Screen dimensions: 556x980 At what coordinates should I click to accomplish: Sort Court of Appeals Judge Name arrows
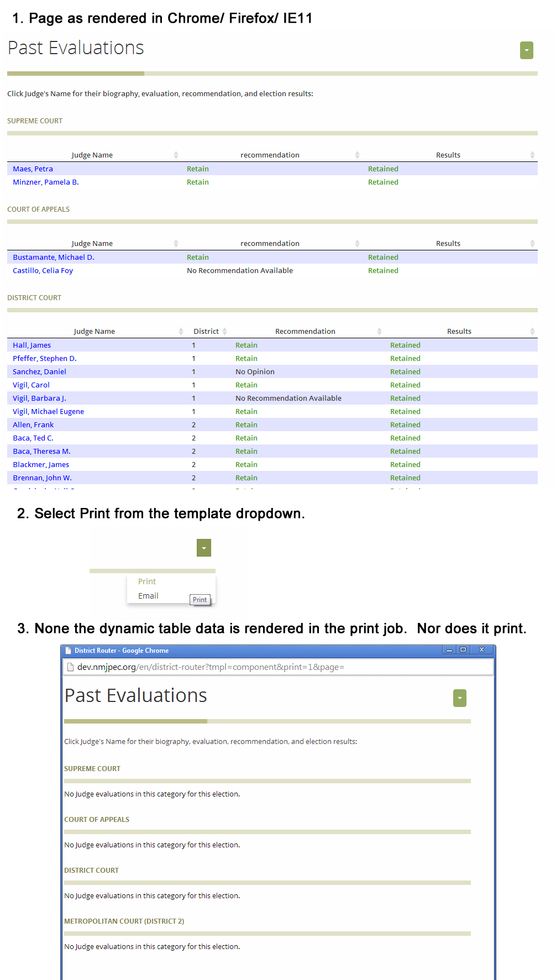tap(176, 243)
